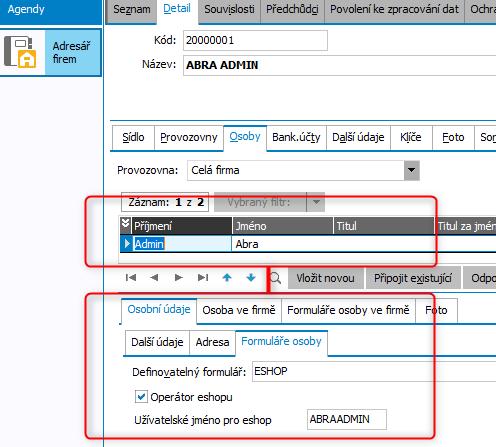496x447 pixels.
Task: Select the Osoby tab
Action: (245, 137)
